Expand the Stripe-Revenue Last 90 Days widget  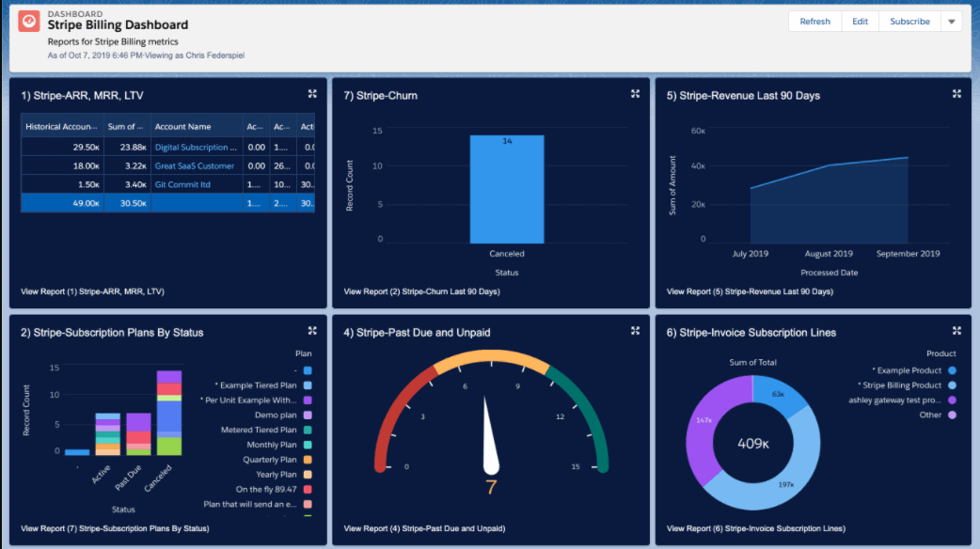tap(956, 94)
